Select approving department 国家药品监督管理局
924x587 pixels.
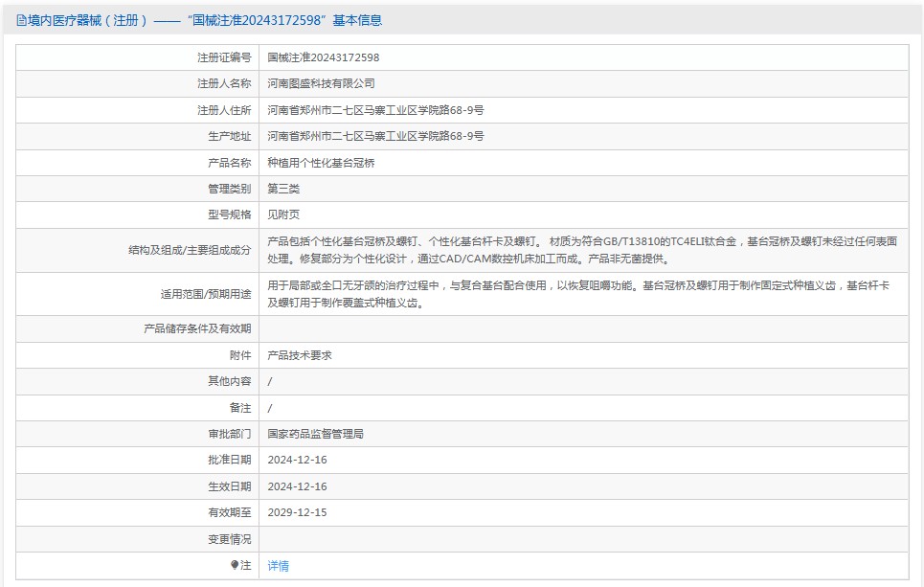(315, 434)
